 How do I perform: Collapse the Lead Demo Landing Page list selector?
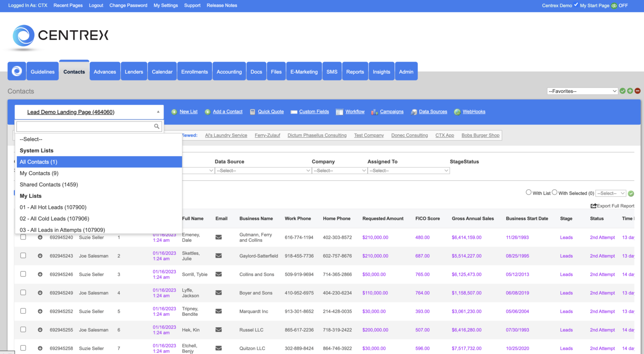(89, 112)
